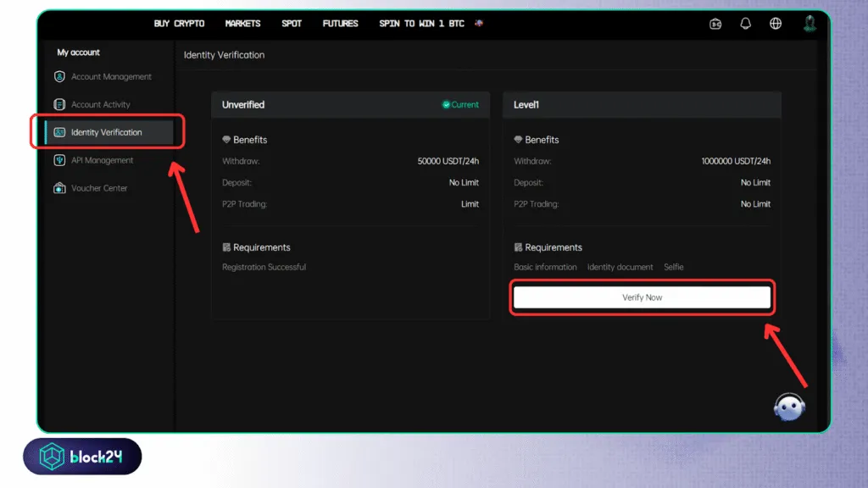Click the globe language icon
The height and width of the screenshot is (488, 868).
[776, 24]
